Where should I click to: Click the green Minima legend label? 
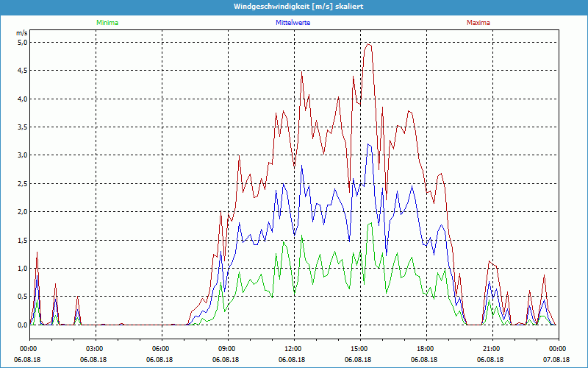coord(107,23)
